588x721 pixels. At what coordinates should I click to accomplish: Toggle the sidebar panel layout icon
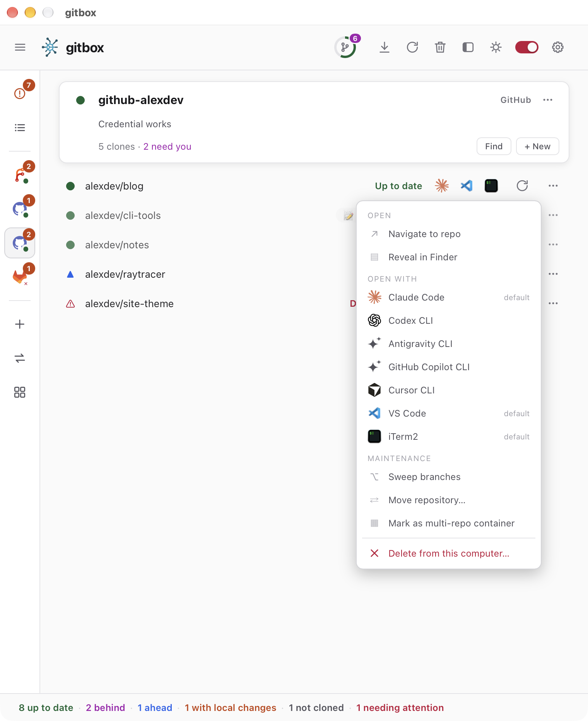(468, 48)
